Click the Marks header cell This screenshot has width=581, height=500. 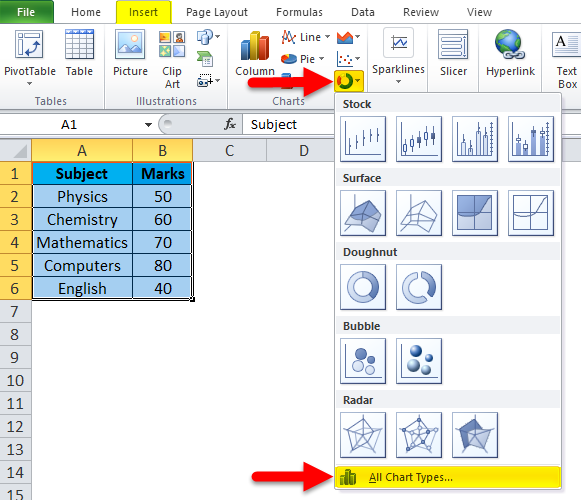click(x=162, y=173)
